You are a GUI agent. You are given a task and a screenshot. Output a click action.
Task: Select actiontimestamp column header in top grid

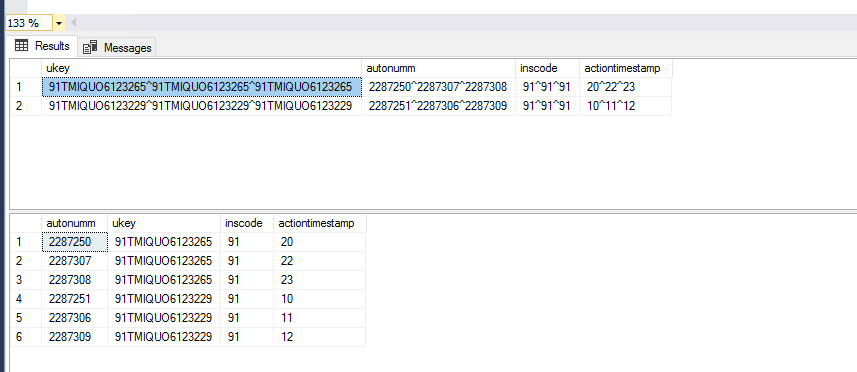626,68
